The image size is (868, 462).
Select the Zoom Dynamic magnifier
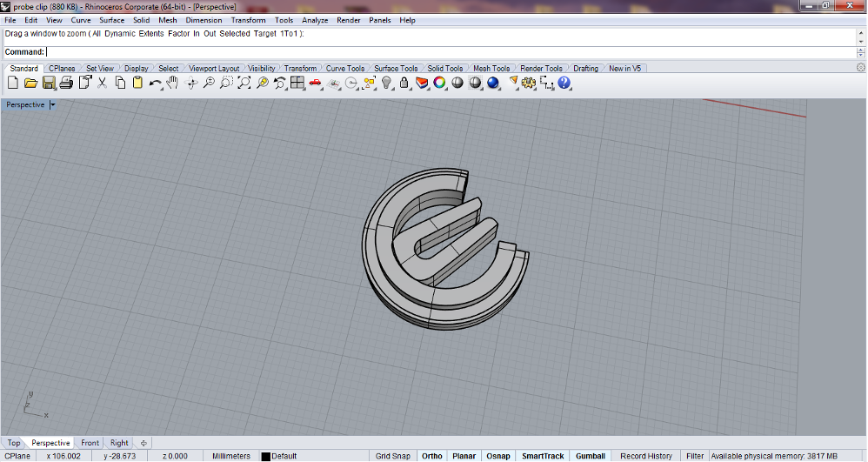209,84
